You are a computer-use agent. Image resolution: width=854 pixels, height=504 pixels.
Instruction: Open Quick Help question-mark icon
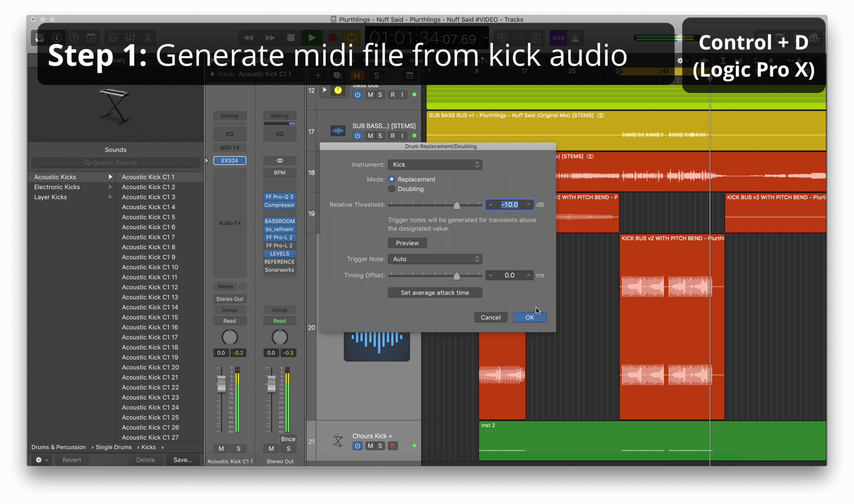74,38
